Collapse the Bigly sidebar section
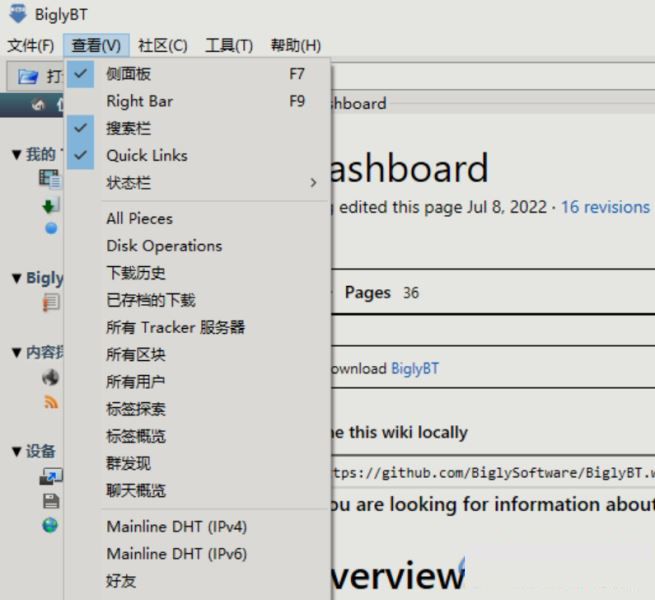Screen dimensions: 655x600 17,278
